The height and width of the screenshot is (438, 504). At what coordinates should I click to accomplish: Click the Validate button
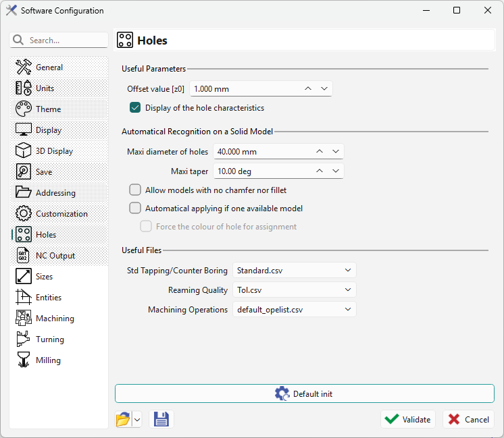pyautogui.click(x=407, y=419)
